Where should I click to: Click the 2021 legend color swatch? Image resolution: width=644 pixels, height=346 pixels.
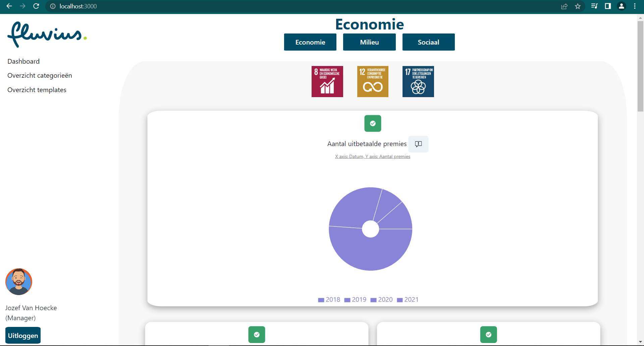(399, 300)
